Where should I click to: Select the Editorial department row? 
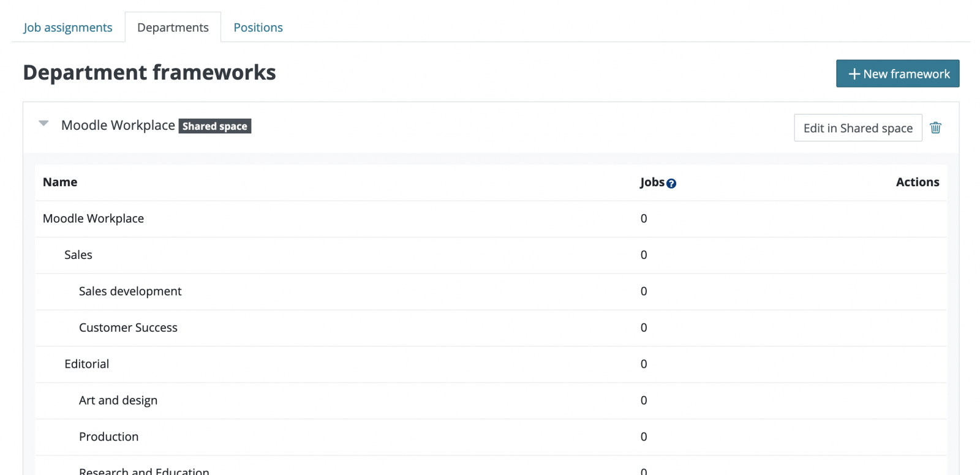[491, 364]
